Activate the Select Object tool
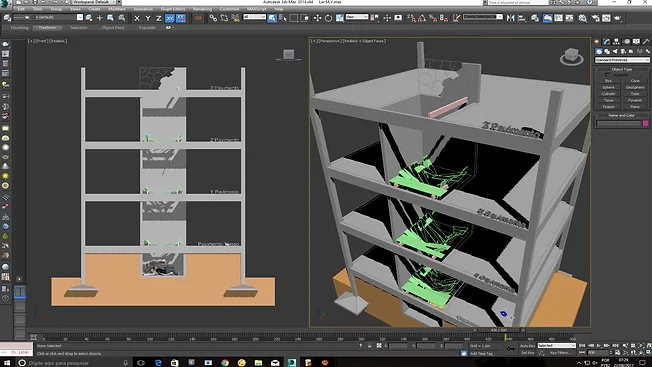Viewport: 652px width, 367px height. point(272,18)
